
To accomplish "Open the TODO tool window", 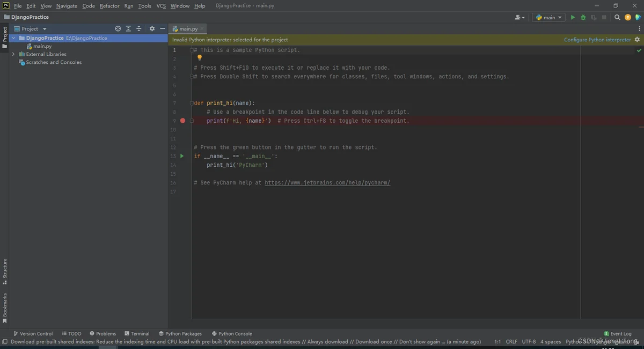I will pyautogui.click(x=72, y=333).
